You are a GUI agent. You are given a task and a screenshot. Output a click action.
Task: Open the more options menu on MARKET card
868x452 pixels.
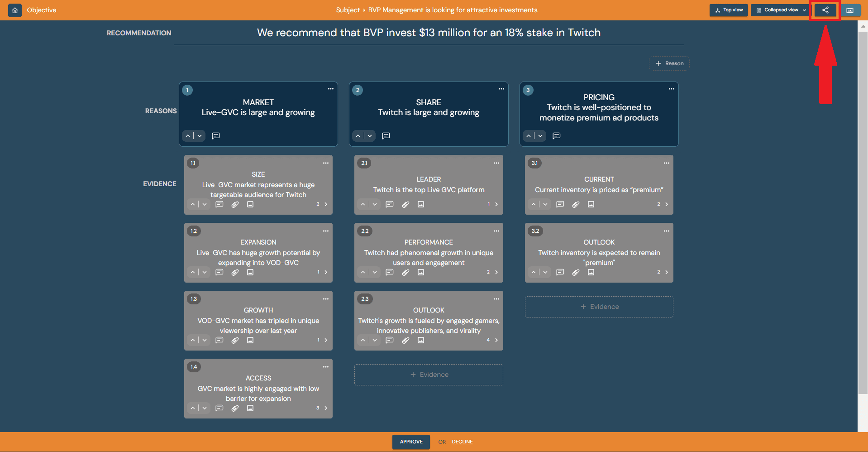(331, 89)
